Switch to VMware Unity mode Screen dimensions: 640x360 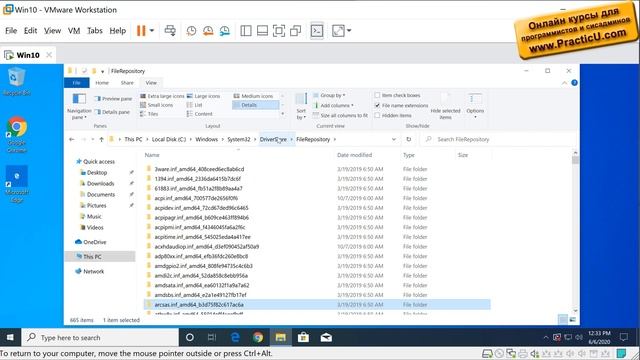[295, 31]
